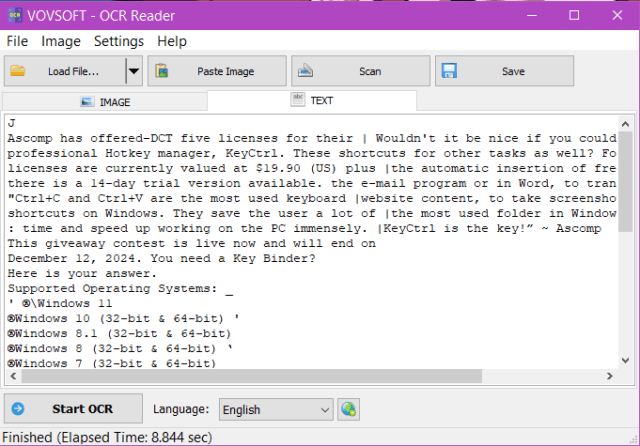The height and width of the screenshot is (446, 640).
Task: Click the line 'Here is your answer.'
Action: (82, 273)
